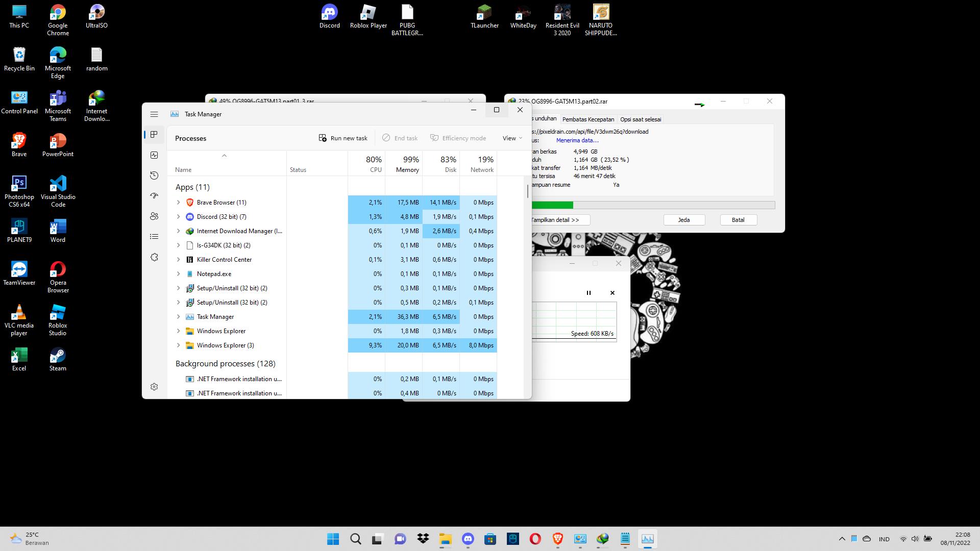This screenshot has width=980, height=551.
Task: Switch to Pembatas Kecepatan tab
Action: pyautogui.click(x=588, y=119)
